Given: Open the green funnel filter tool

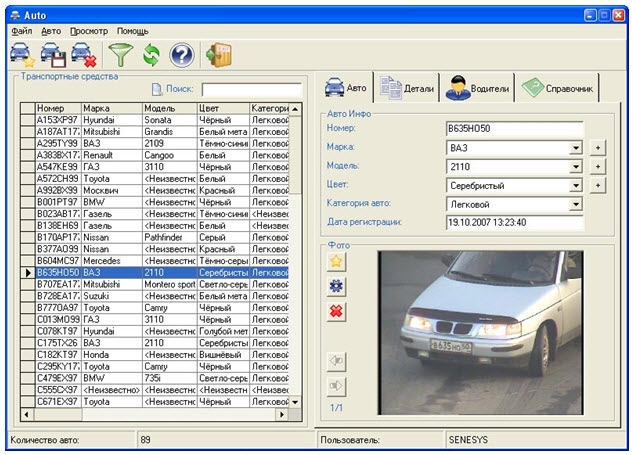Looking at the screenshot, I should click(120, 55).
